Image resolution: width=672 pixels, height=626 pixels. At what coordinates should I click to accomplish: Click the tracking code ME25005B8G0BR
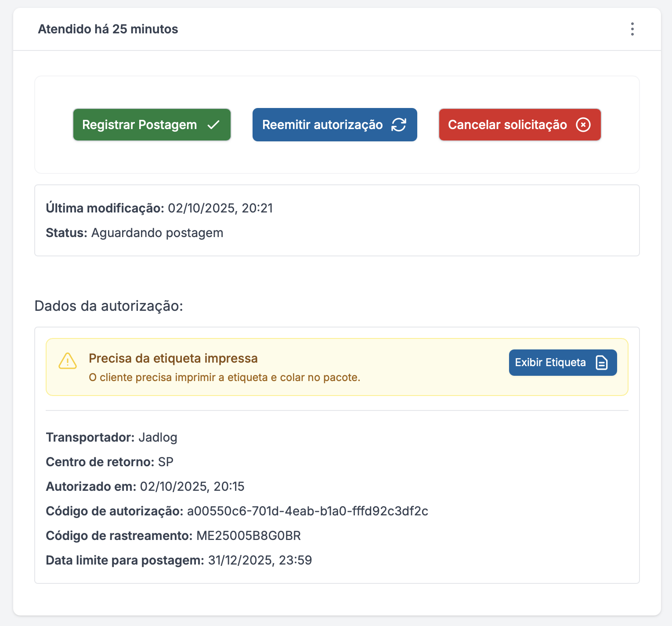tap(249, 536)
